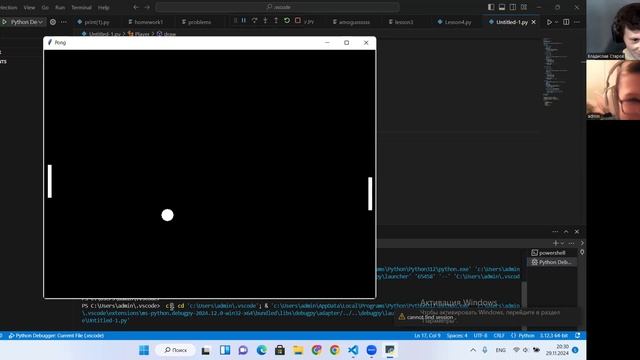Close the Untitled-1.py tab

(533, 22)
